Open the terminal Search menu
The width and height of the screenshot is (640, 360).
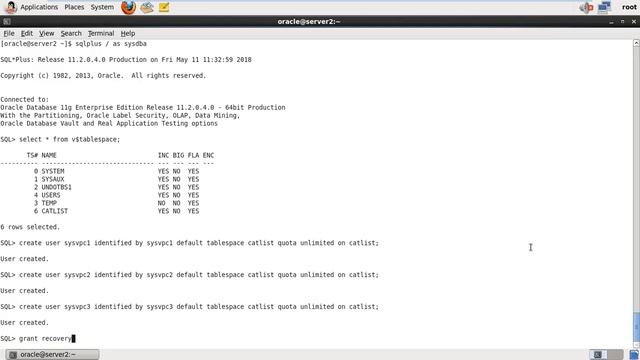click(71, 33)
